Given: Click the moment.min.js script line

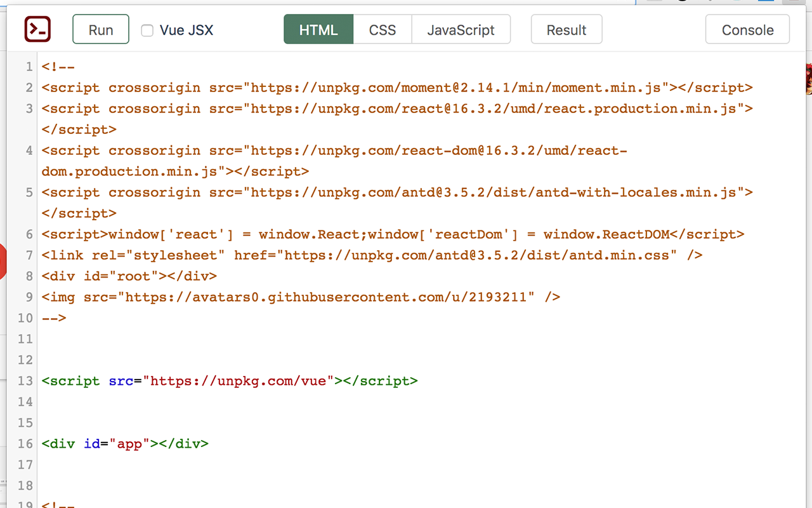Looking at the screenshot, I should 397,88.
